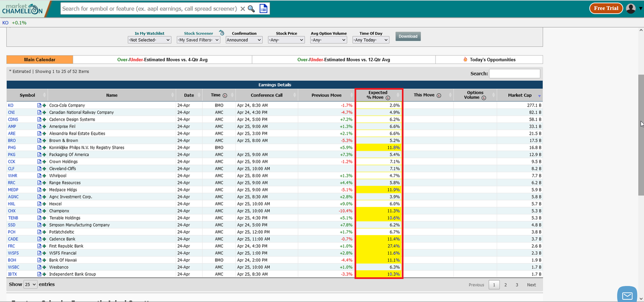Click the table Search input field
The width and height of the screenshot is (644, 302).
tap(515, 73)
